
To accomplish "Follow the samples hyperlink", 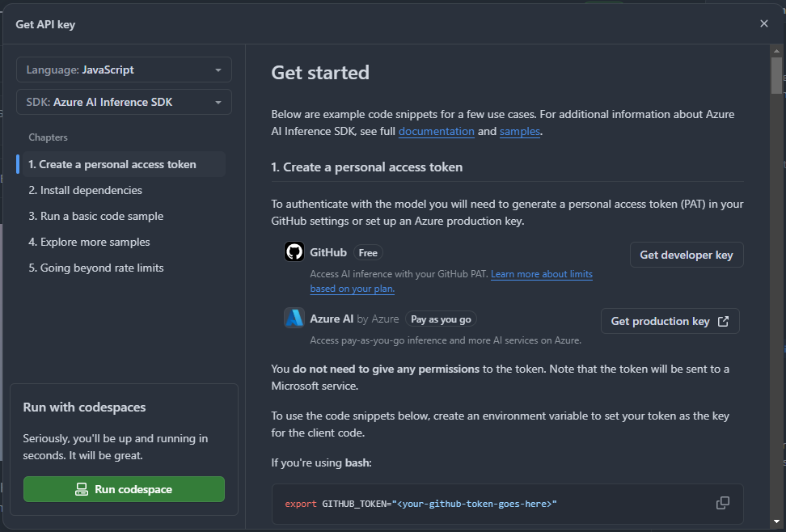I will point(519,131).
